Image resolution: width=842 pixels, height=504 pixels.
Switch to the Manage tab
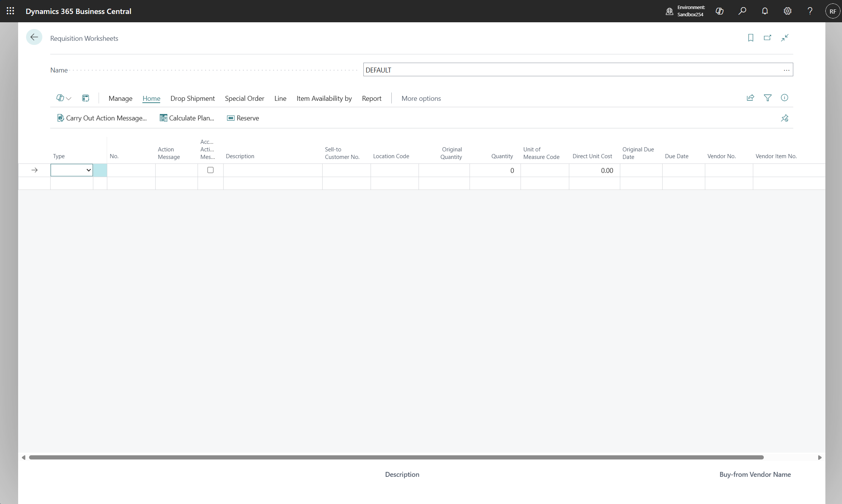click(x=120, y=98)
